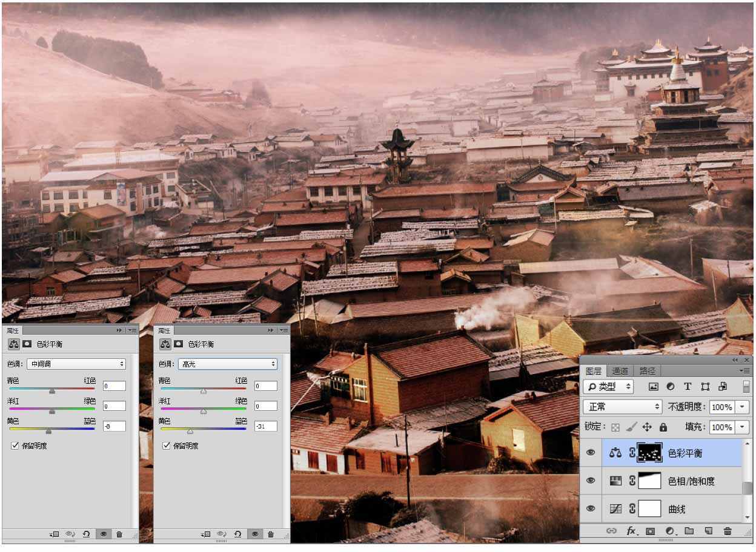Delete adjustment trash icon in Highlights panel
This screenshot has height=552, width=756.
[x=271, y=534]
